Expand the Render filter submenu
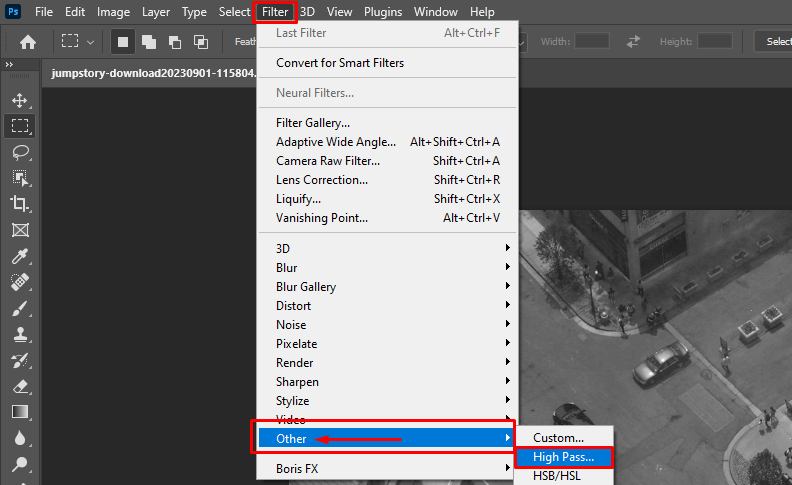792x485 pixels. coord(385,363)
